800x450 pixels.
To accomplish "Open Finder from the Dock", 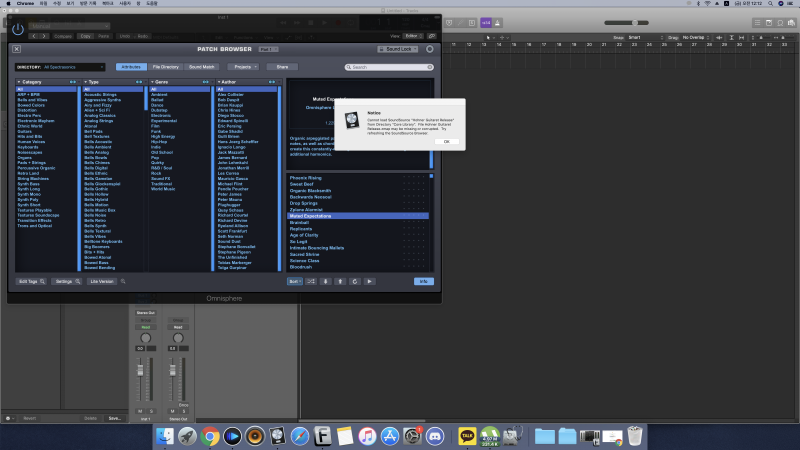I will tap(165, 436).
